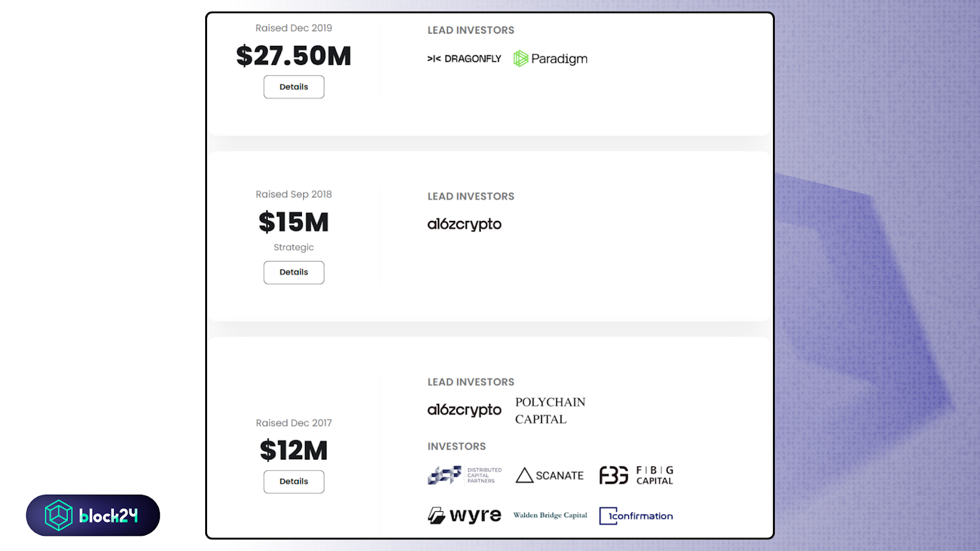The width and height of the screenshot is (980, 551).
Task: Select the Polychain Capital logo
Action: tap(550, 411)
